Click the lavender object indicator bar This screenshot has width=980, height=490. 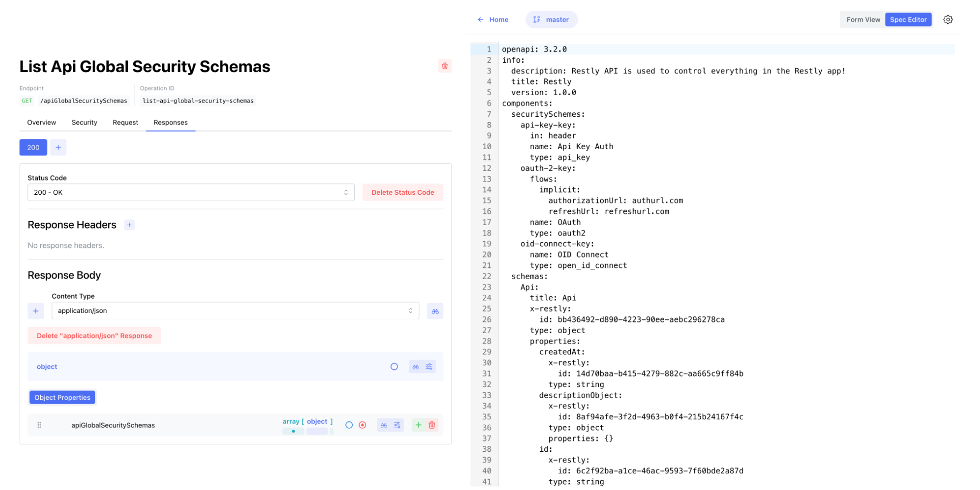pyautogui.click(x=317, y=431)
